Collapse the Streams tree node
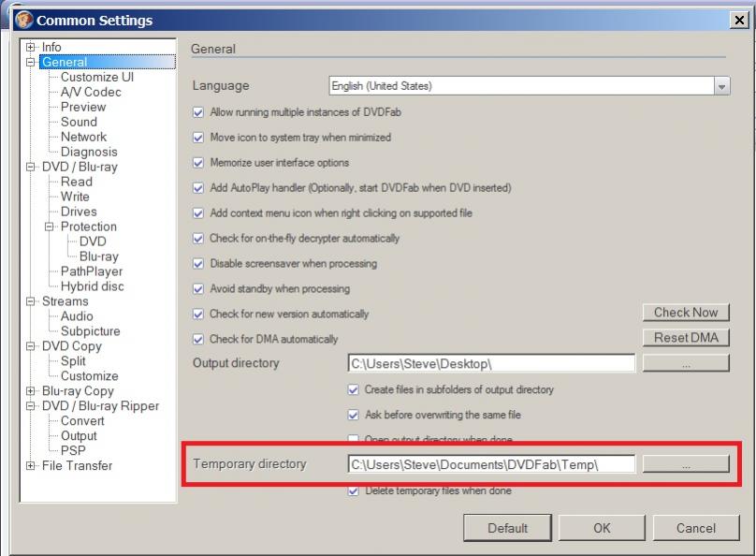Screen dimensions: 756x556 (x=30, y=301)
